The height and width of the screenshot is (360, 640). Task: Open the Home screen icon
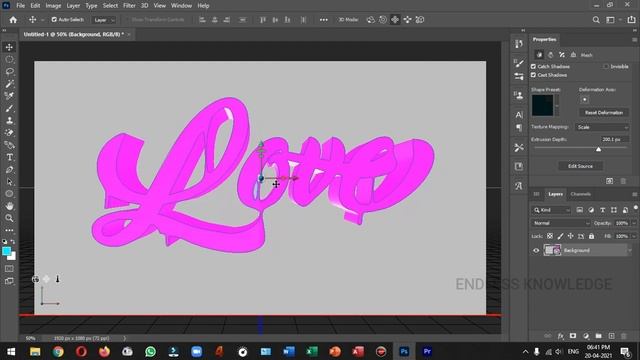click(13, 20)
